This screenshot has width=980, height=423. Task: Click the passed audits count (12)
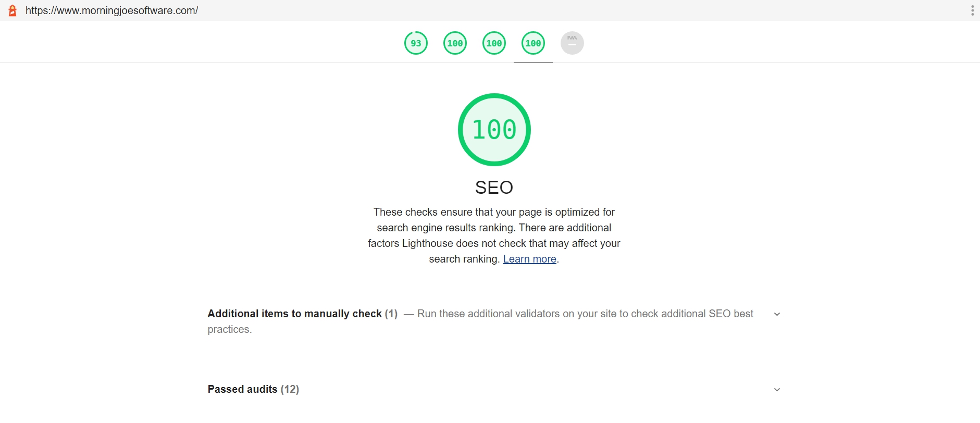coord(290,389)
